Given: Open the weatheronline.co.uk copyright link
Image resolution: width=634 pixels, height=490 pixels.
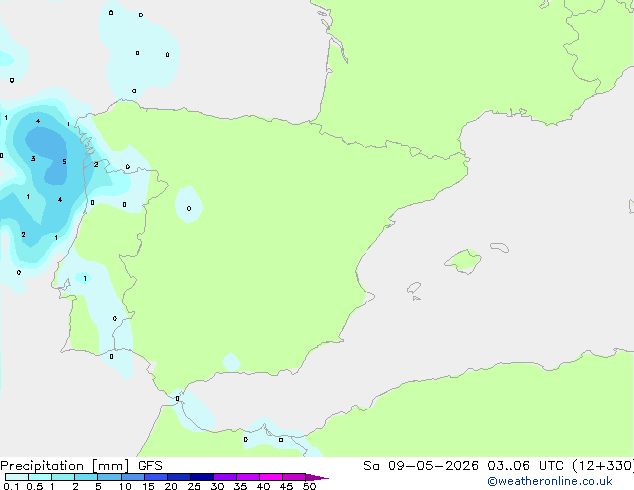Looking at the screenshot, I should pos(549,481).
